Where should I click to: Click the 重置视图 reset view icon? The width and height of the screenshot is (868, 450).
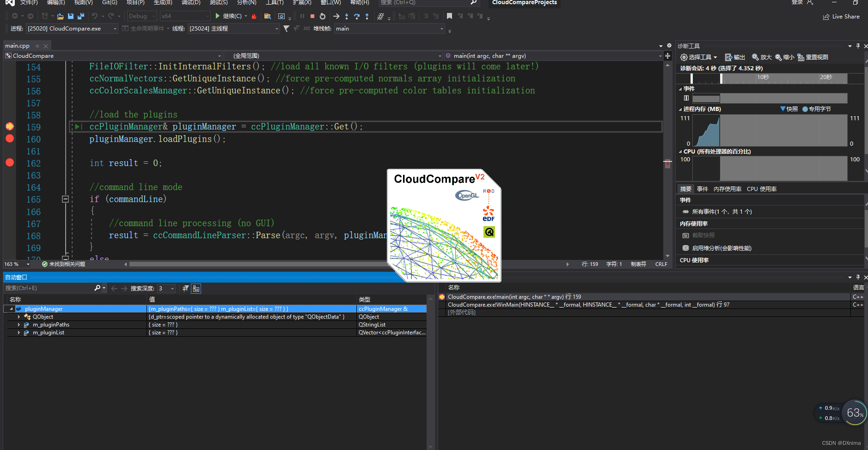coord(812,57)
